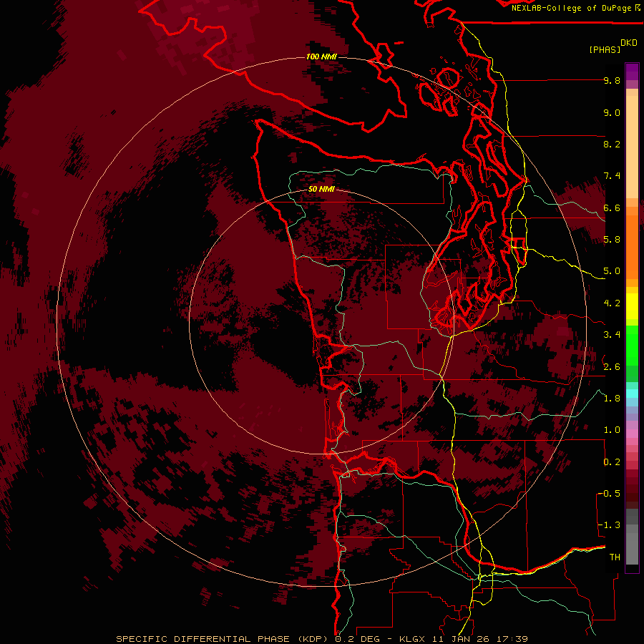Pick the cyan color bar segment
Screen dimensions: 644x644
[x=632, y=394]
